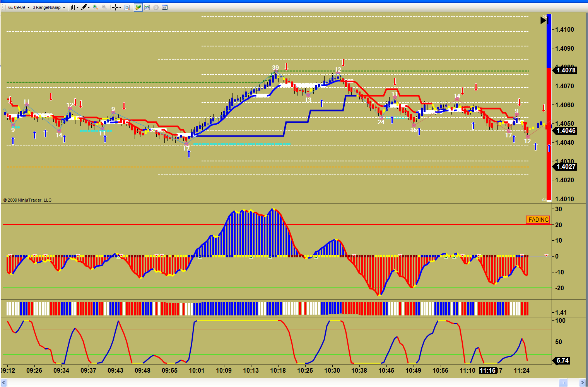The image size is (588, 387).
Task: Click the 1.4010 price axis label
Action: [565, 199]
